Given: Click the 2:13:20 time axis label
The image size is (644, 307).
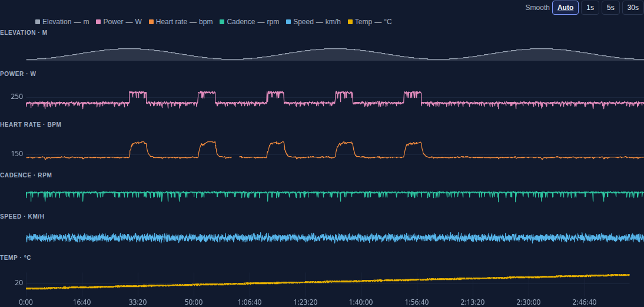Looking at the screenshot, I should click(x=473, y=302).
